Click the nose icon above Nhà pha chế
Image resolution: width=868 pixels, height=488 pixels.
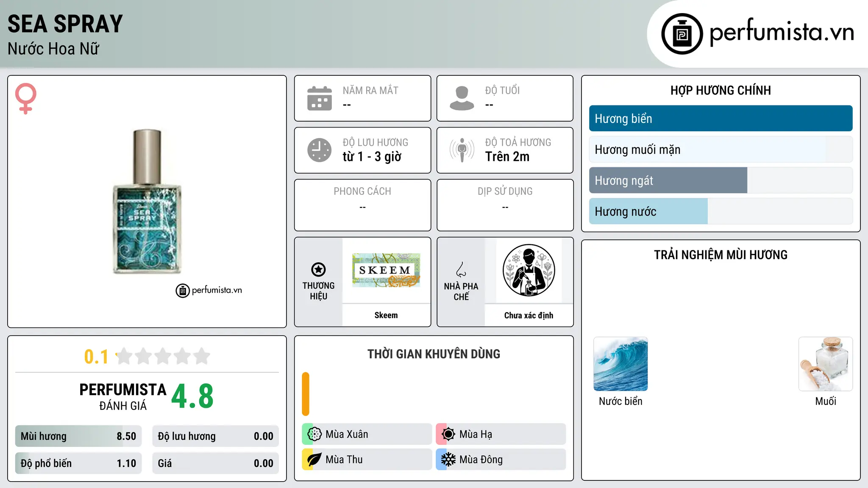(x=461, y=269)
